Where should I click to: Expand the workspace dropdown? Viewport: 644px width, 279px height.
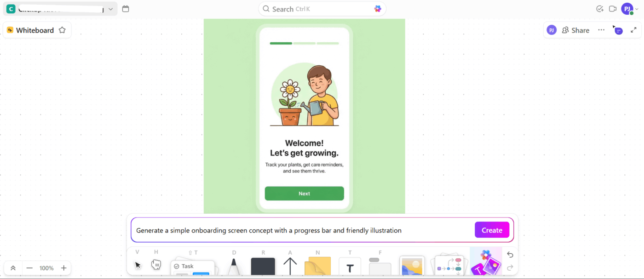click(110, 8)
